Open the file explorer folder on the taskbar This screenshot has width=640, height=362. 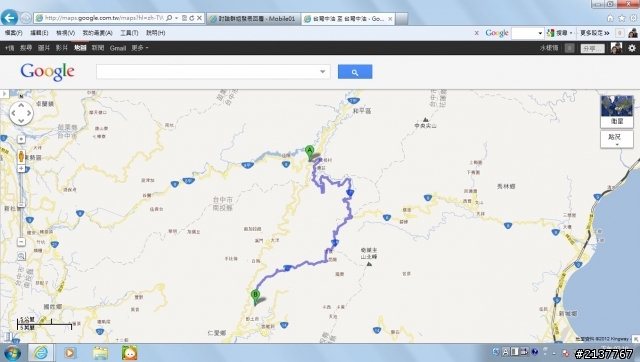100,353
